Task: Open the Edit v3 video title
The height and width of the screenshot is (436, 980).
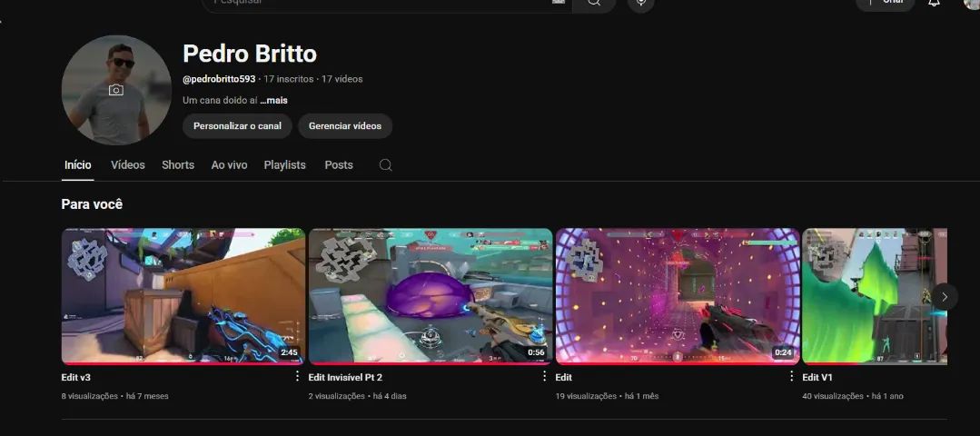Action: pyautogui.click(x=76, y=377)
